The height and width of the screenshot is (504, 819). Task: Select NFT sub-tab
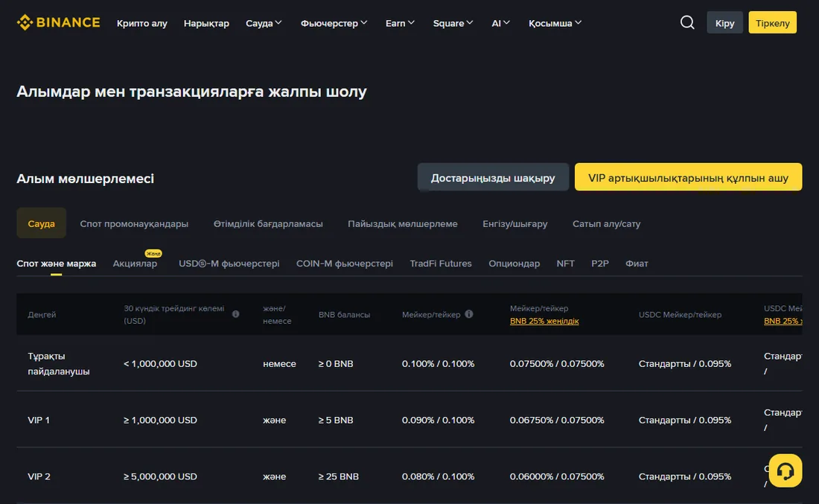click(565, 264)
